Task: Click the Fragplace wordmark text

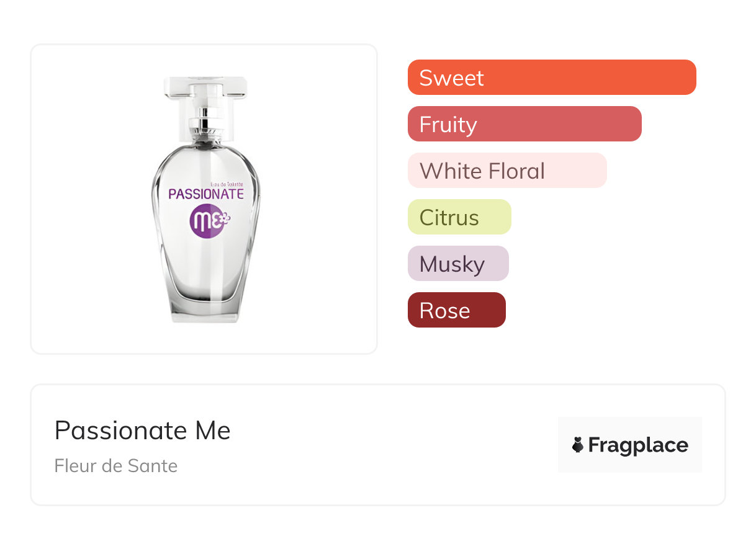Action: pyautogui.click(x=637, y=445)
